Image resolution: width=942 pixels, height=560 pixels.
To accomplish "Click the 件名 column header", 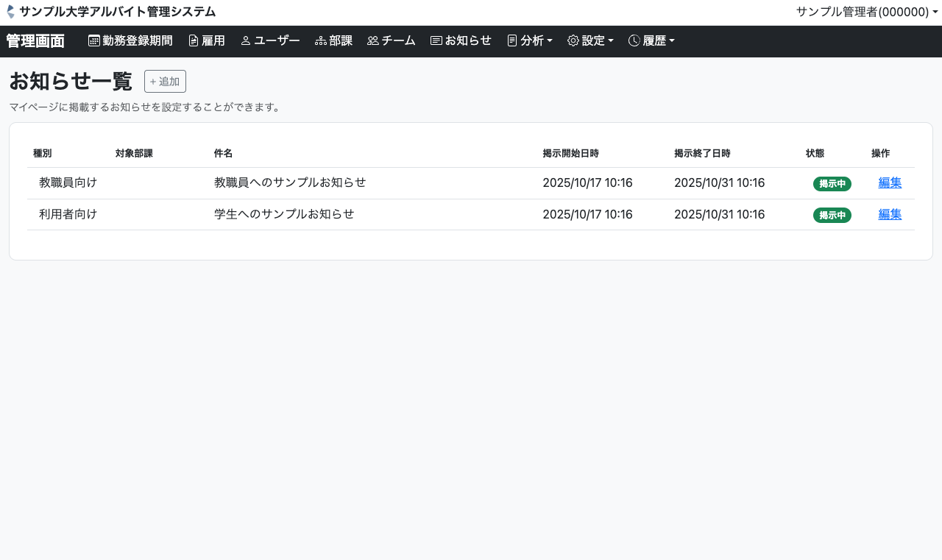I will 223,154.
